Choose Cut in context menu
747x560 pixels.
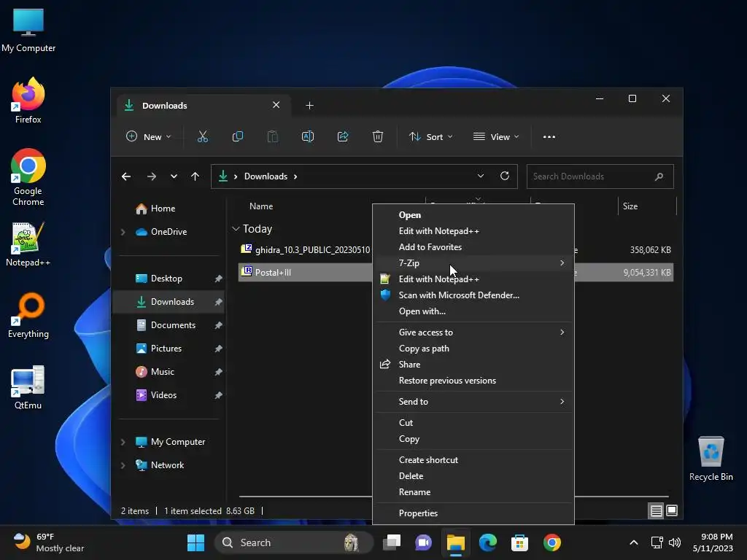tap(473, 422)
